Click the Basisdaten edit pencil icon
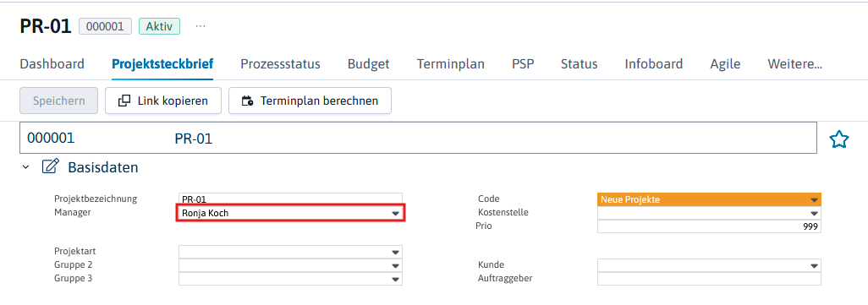Image resolution: width=868 pixels, height=305 pixels. (x=51, y=167)
